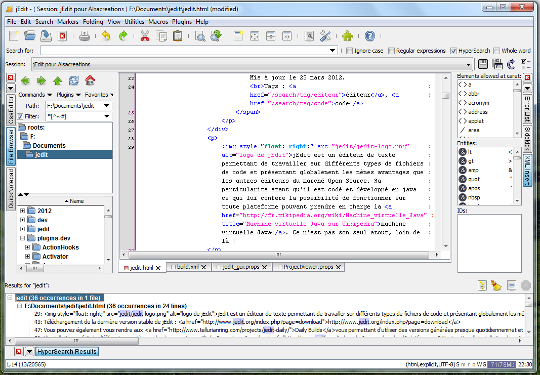Select the Documents folder in path tree
The image size is (540, 375).
coord(49,146)
